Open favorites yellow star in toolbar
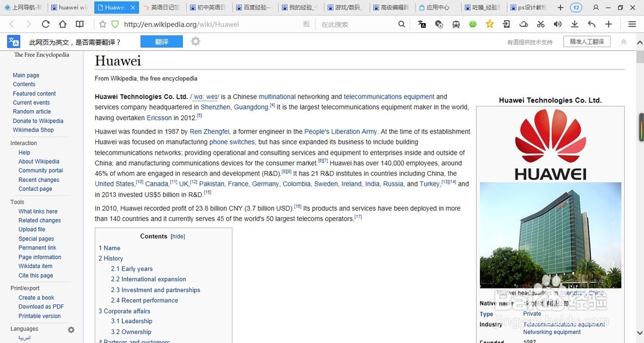The image size is (644, 343). [489, 24]
